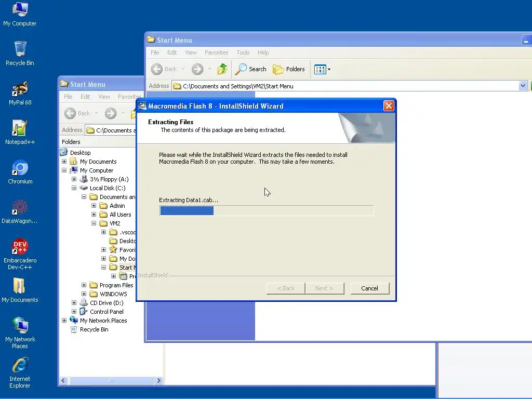Open My Computer desktop icon
Image resolution: width=532 pixels, height=399 pixels.
click(x=20, y=14)
